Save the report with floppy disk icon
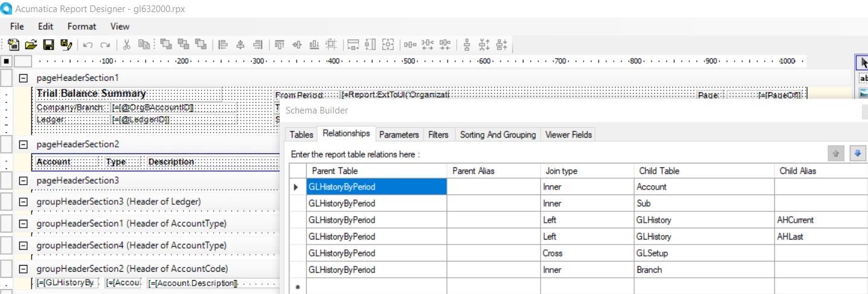The height and width of the screenshot is (294, 868). 49,45
